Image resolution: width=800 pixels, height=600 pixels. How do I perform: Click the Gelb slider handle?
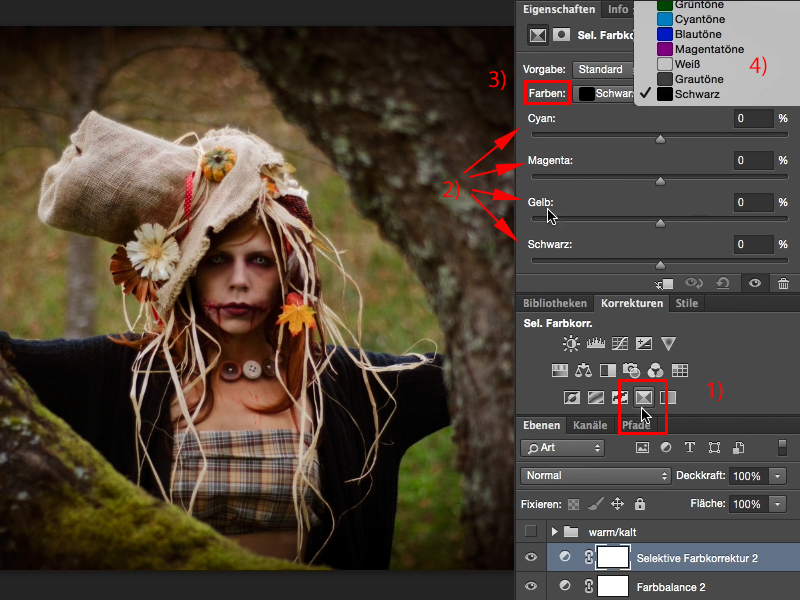pos(660,222)
